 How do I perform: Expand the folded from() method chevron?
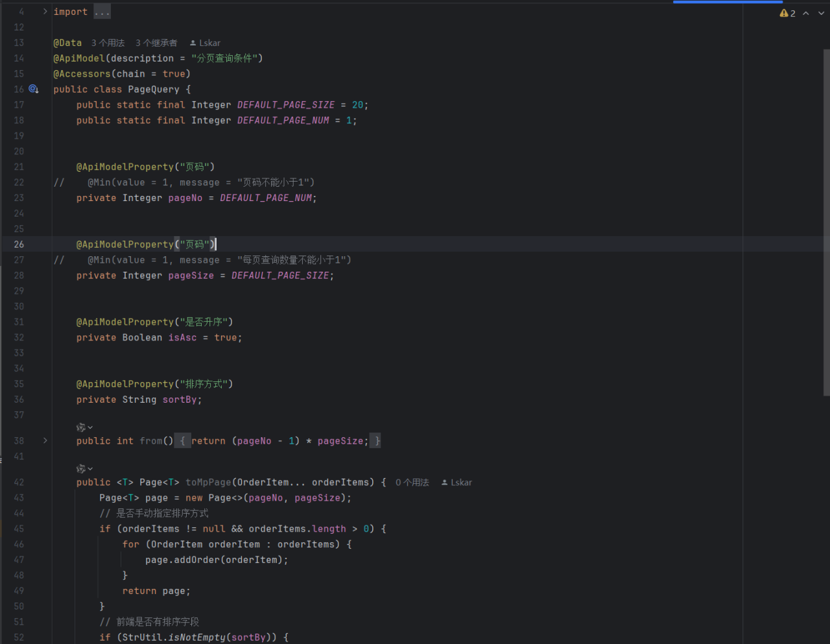point(45,440)
